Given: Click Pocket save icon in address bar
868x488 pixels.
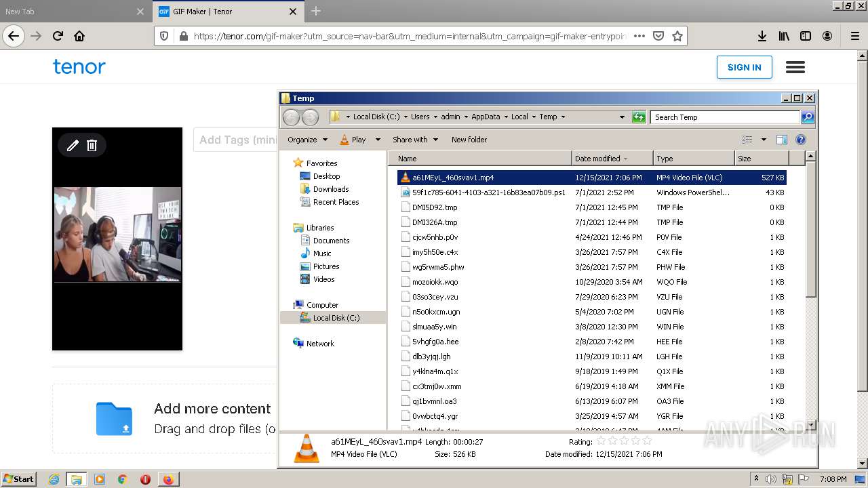Looking at the screenshot, I should (658, 36).
